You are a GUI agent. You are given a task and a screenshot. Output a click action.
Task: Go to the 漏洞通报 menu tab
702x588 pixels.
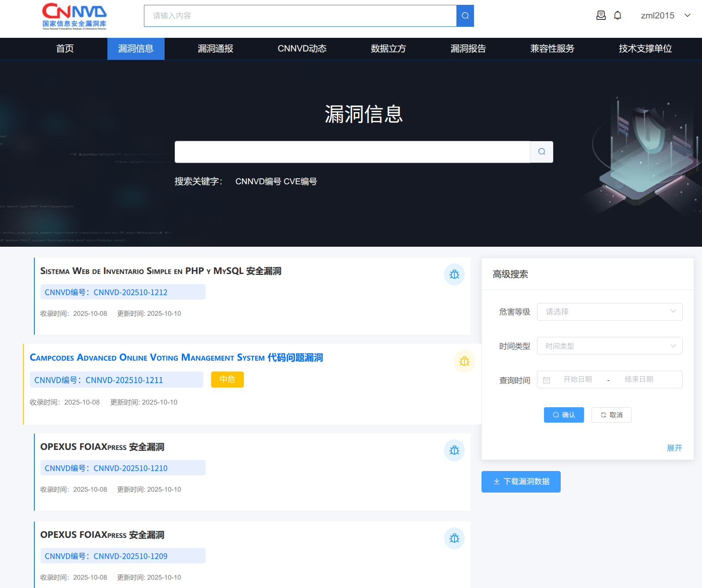pos(215,49)
